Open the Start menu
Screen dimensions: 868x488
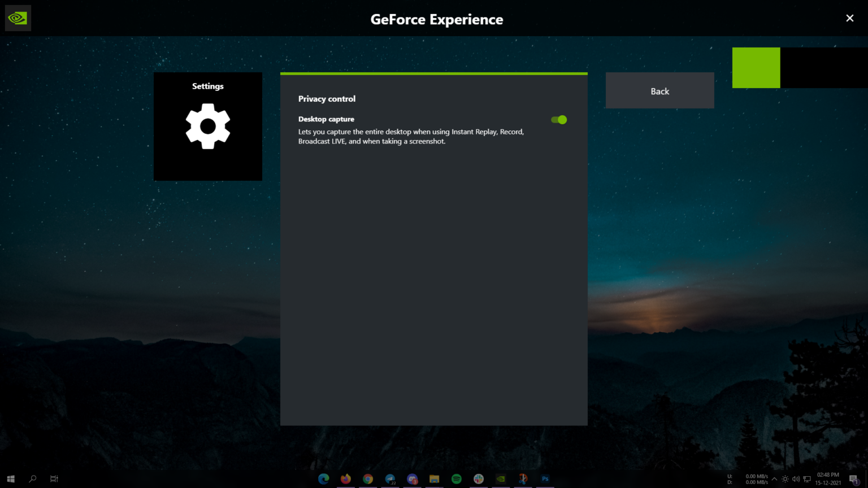[x=11, y=478]
